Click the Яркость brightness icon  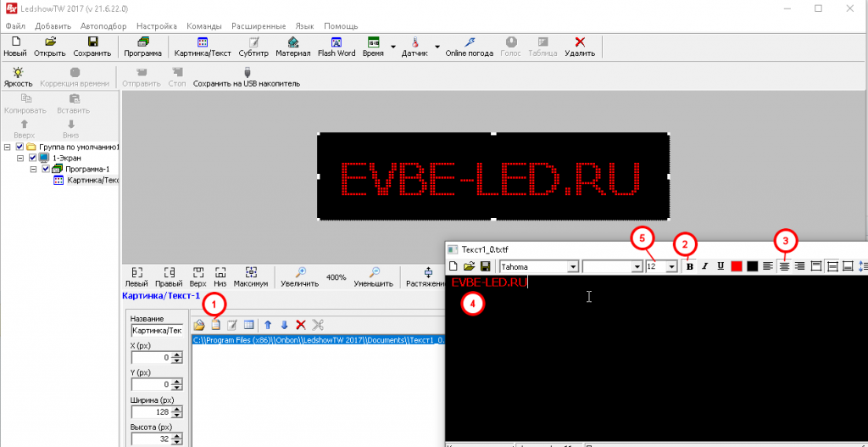(x=18, y=77)
